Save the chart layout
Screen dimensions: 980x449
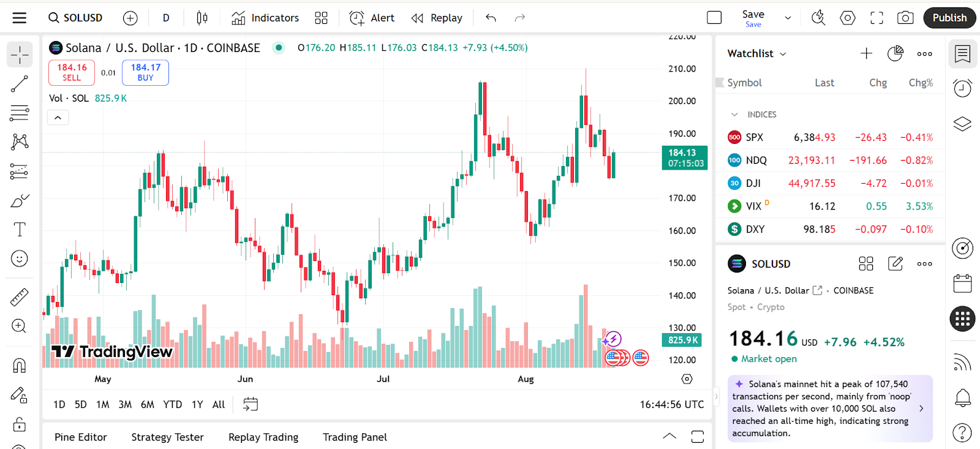(753, 18)
